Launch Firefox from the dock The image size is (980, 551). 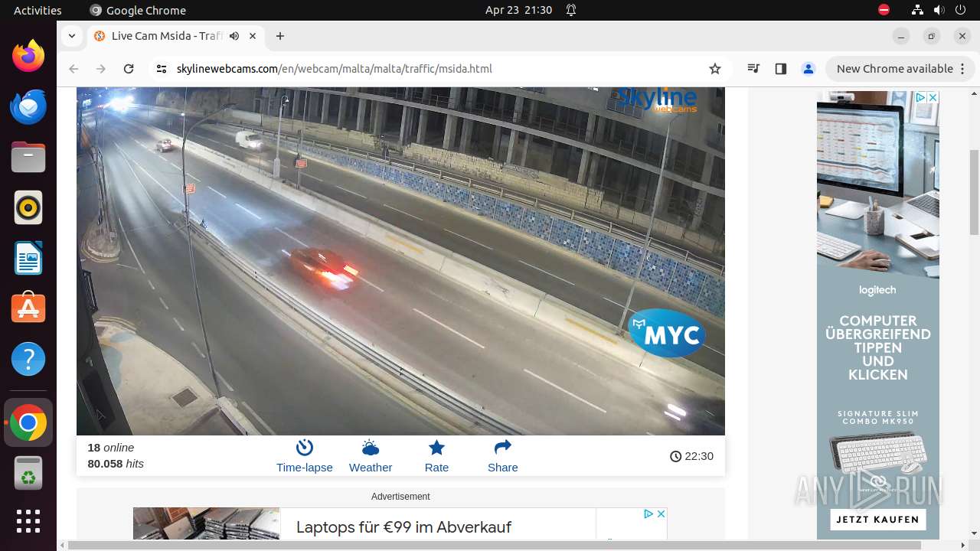click(28, 56)
